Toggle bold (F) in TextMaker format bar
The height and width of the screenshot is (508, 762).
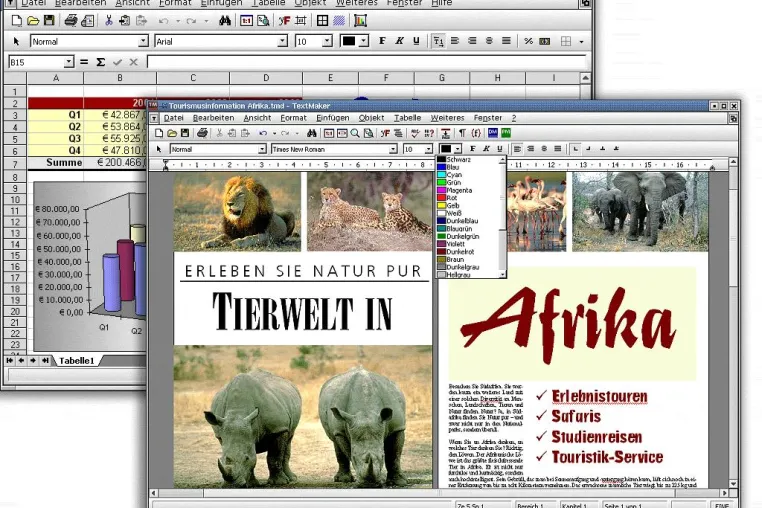point(472,149)
